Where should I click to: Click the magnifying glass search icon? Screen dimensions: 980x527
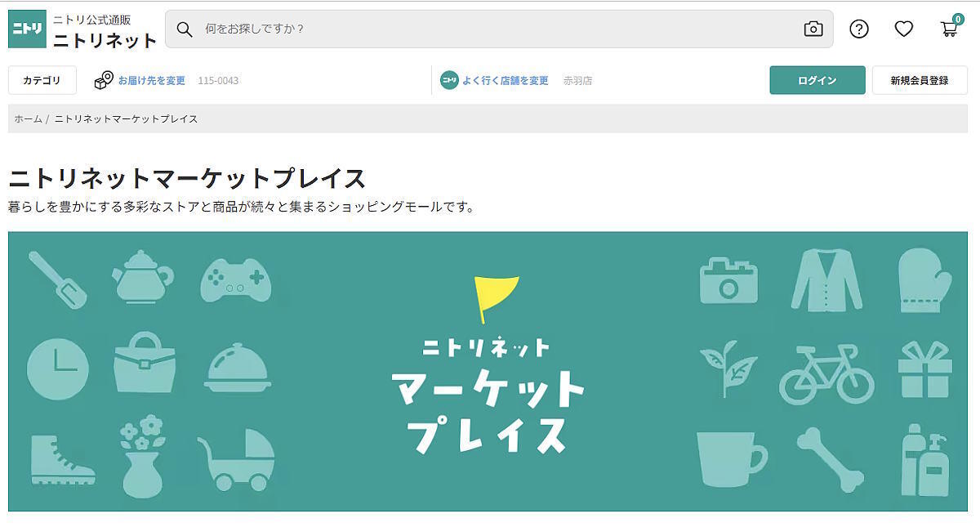coord(183,29)
